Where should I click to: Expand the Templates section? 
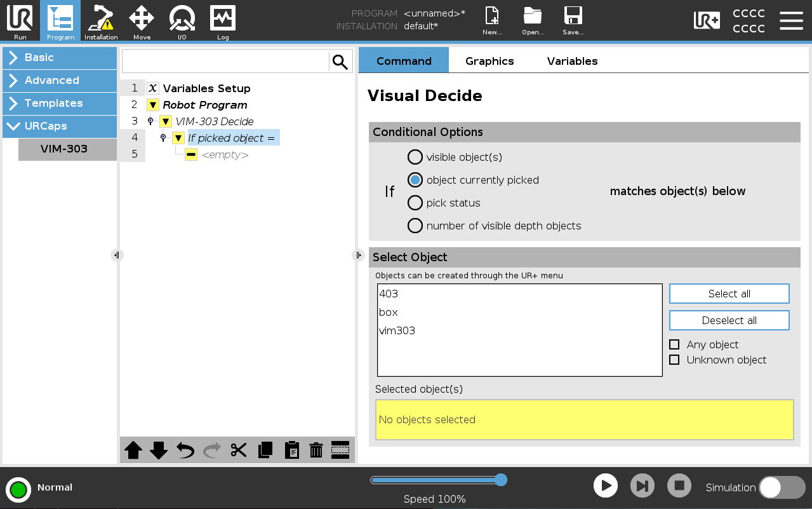pos(60,104)
